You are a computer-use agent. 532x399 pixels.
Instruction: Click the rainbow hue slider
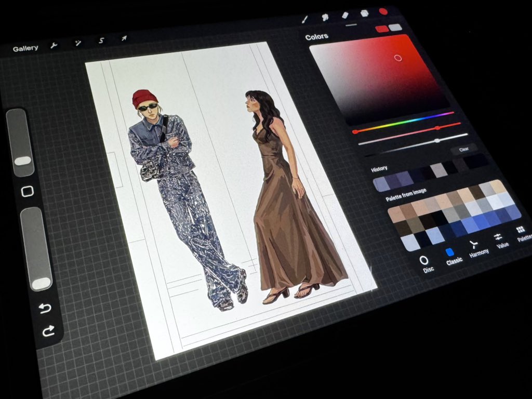404,122
